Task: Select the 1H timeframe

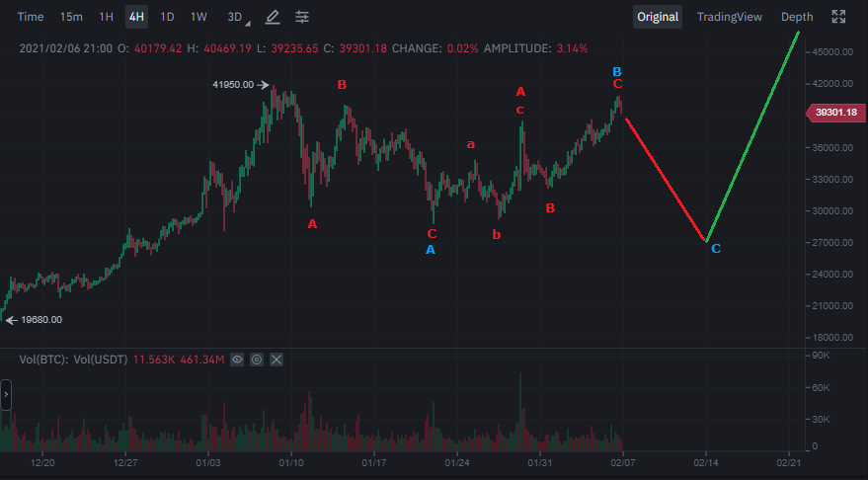Action: pos(107,17)
